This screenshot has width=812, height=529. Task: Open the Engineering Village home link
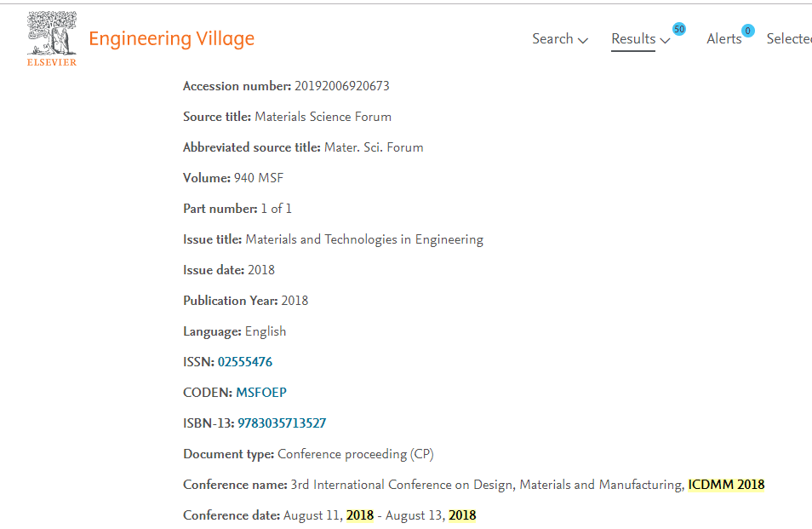point(171,39)
